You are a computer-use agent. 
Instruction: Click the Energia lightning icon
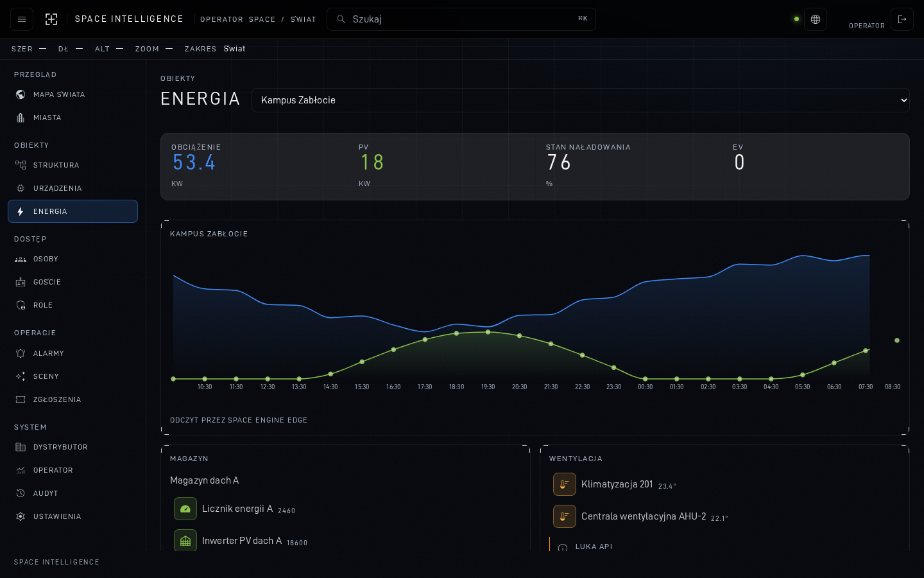point(21,211)
